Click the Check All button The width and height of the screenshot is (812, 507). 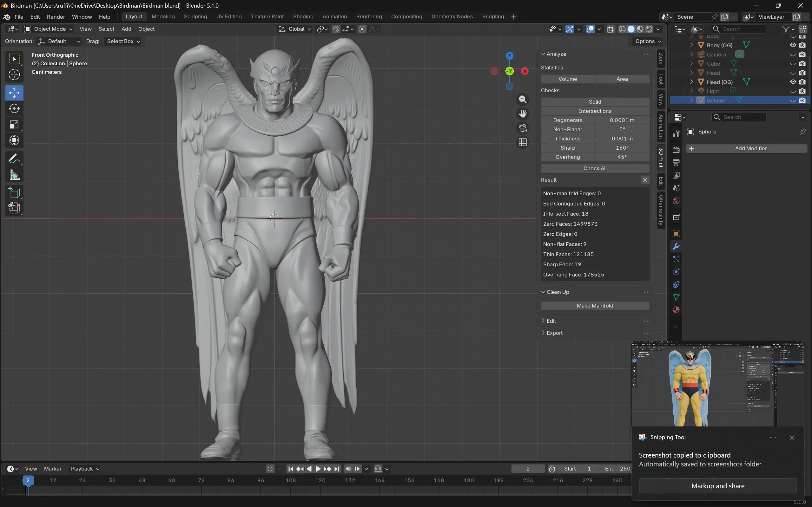(x=595, y=168)
